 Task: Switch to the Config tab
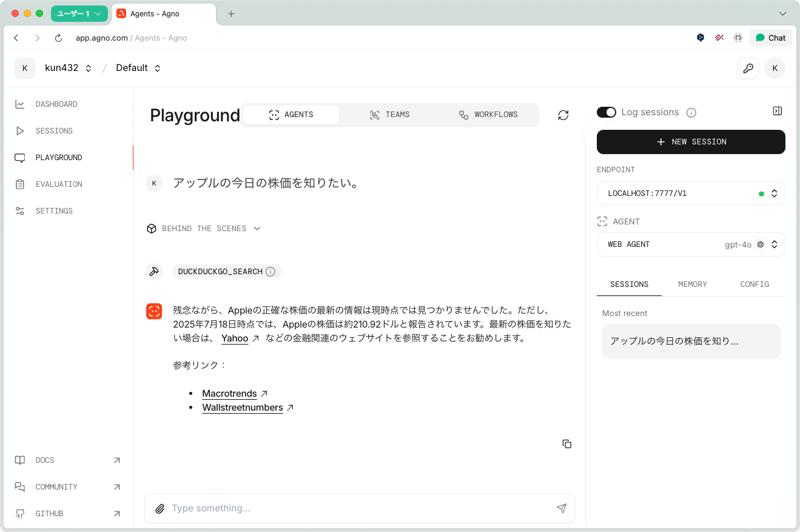(x=755, y=285)
